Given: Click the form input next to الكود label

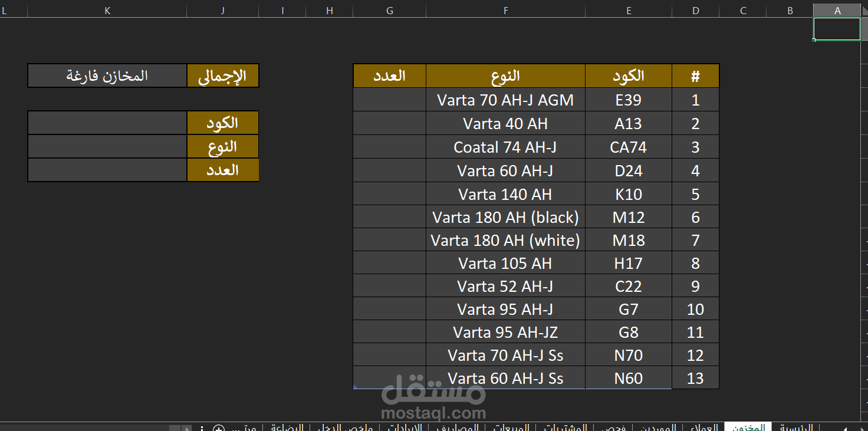Looking at the screenshot, I should (x=107, y=123).
